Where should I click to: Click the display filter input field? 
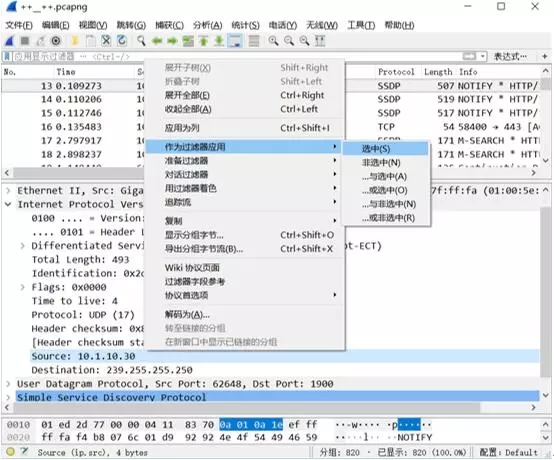pyautogui.click(x=237, y=56)
